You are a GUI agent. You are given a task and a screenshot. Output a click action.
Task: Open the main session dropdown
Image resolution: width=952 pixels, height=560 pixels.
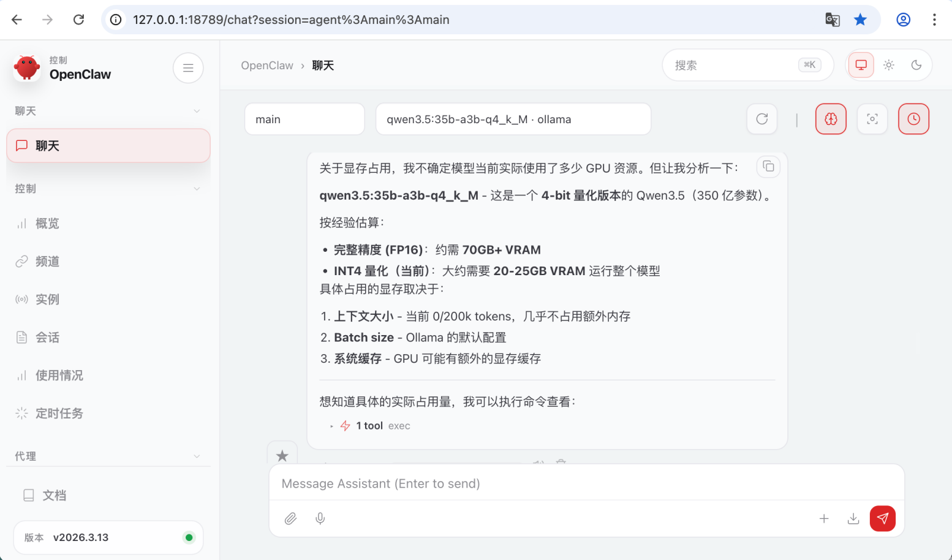click(x=304, y=119)
